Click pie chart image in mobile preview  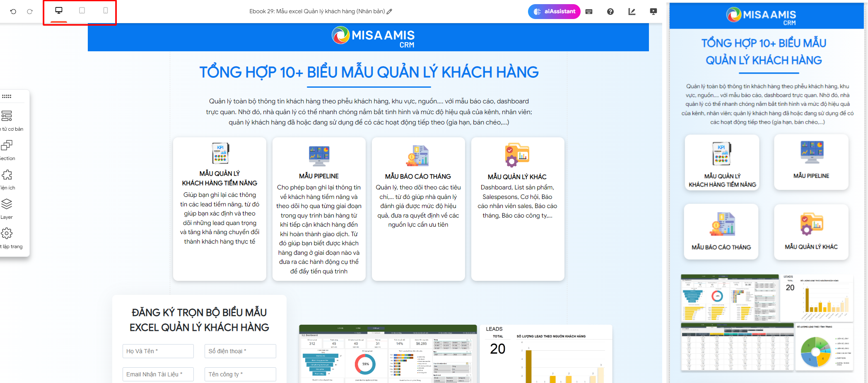pyautogui.click(x=824, y=347)
